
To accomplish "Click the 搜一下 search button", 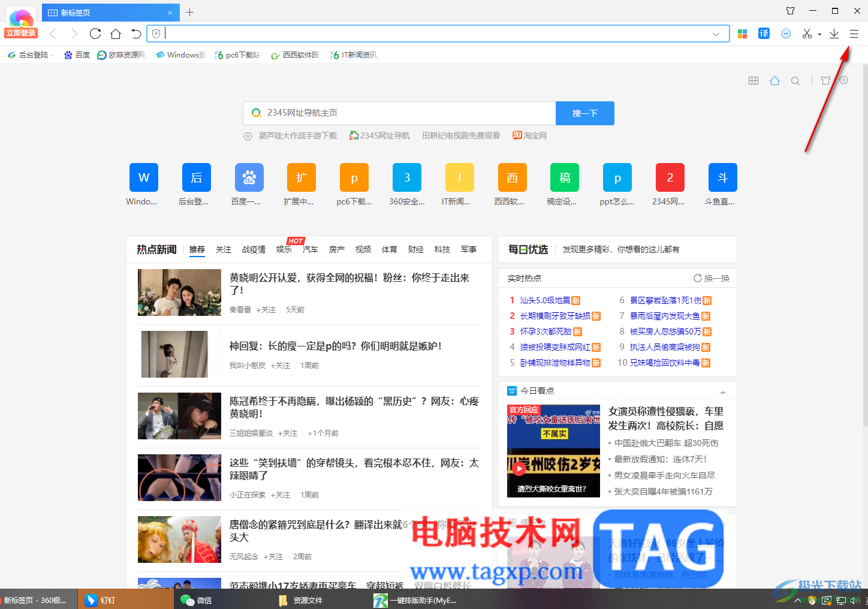I will 584,113.
